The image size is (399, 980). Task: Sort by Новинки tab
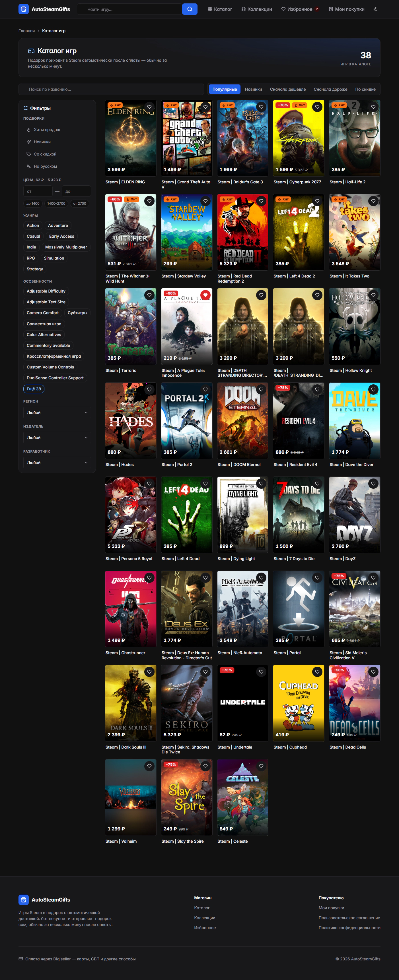(x=254, y=89)
